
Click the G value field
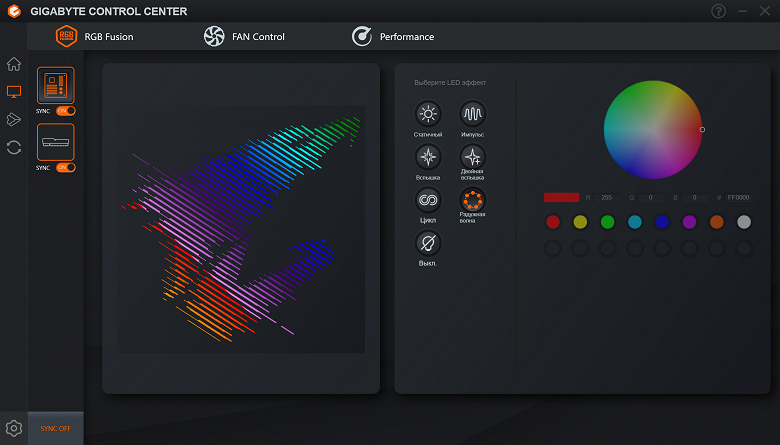coord(651,197)
